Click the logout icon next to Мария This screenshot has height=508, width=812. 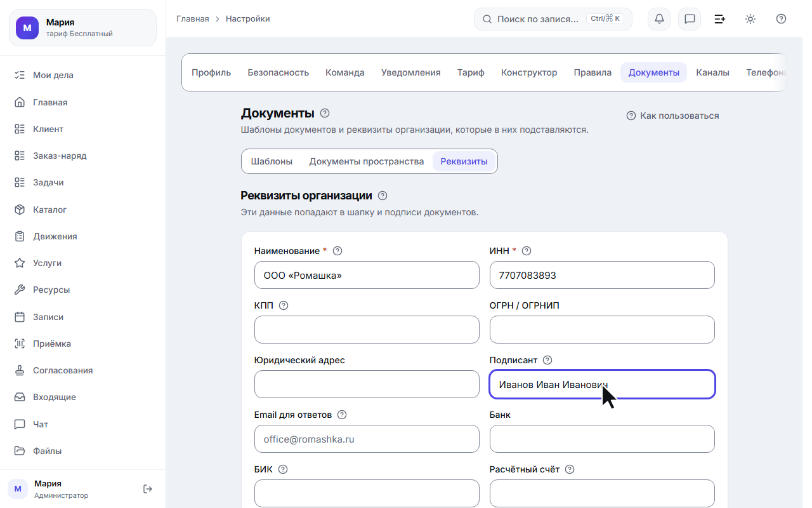pos(148,489)
